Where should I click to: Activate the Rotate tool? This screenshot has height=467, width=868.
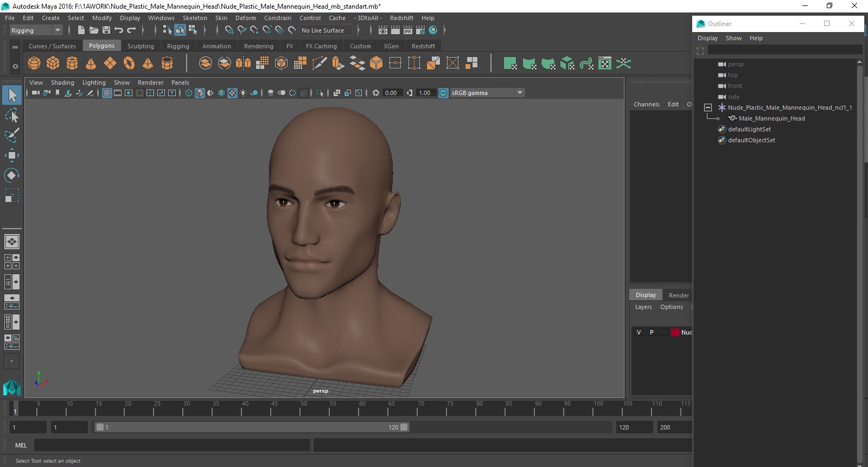point(12,175)
